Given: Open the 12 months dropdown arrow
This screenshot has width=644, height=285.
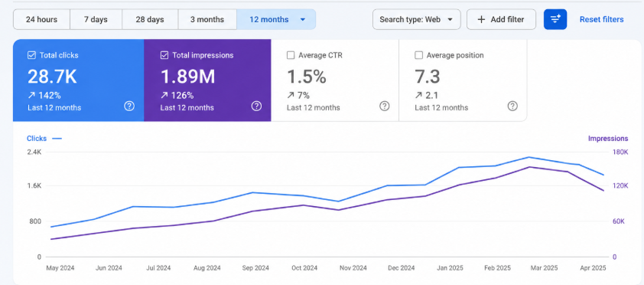Looking at the screenshot, I should 303,19.
